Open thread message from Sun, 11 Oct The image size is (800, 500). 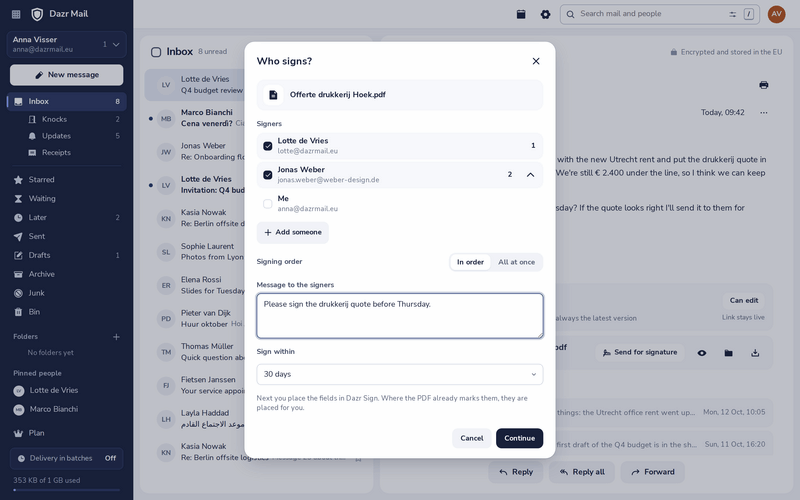click(662, 444)
